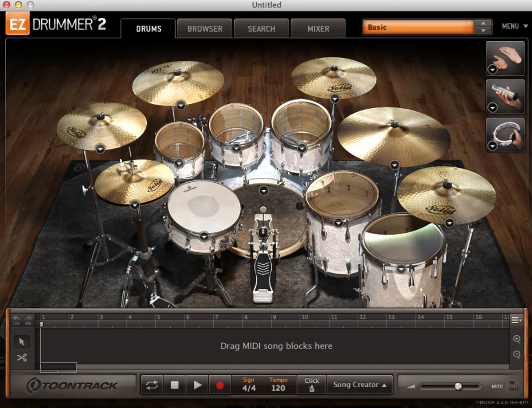This screenshot has height=408, width=532.
Task: Open options arrow for left crash cymbal
Action: 100,149
